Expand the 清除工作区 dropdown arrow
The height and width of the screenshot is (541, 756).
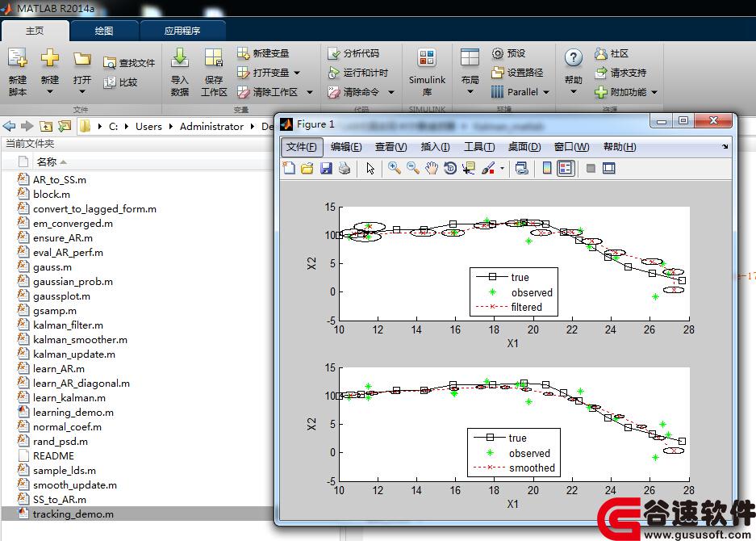(310, 92)
